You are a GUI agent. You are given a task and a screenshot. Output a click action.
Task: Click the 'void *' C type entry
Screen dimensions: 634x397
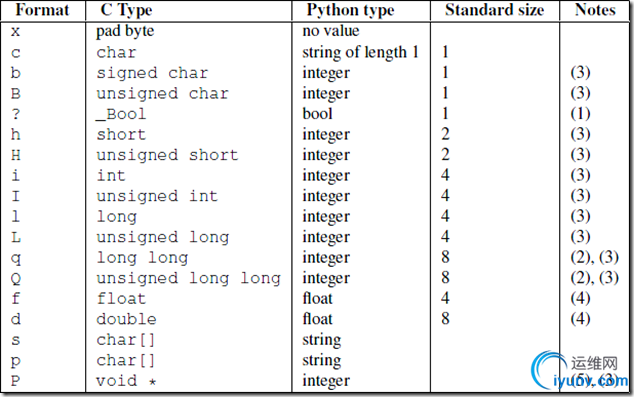(126, 381)
